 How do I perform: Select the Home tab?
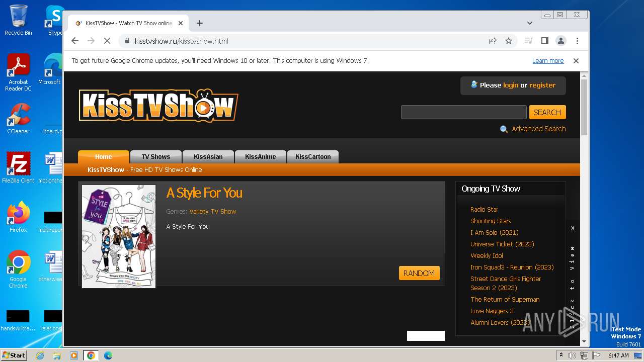coord(104,156)
